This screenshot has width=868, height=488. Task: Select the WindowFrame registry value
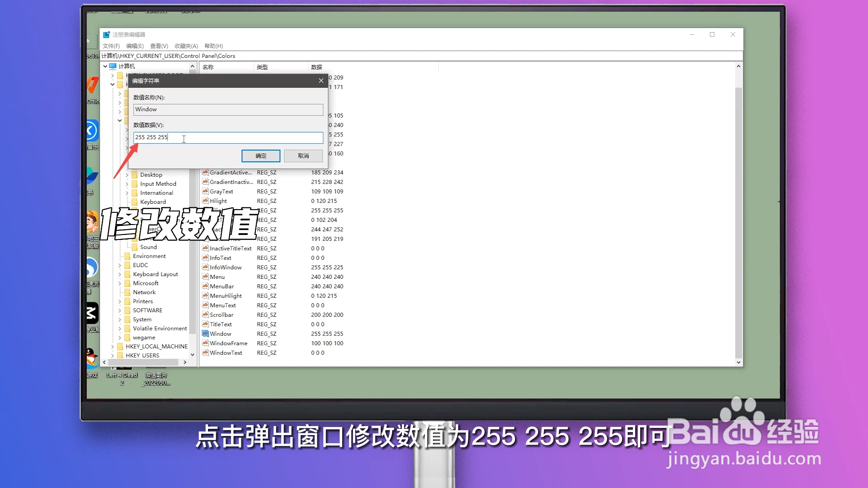pyautogui.click(x=228, y=343)
